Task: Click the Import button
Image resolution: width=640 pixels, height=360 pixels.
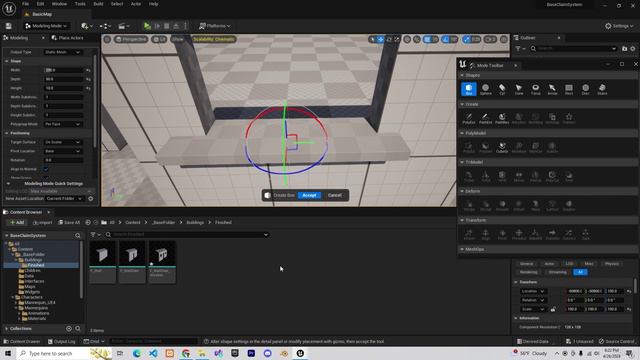Action: 42,222
